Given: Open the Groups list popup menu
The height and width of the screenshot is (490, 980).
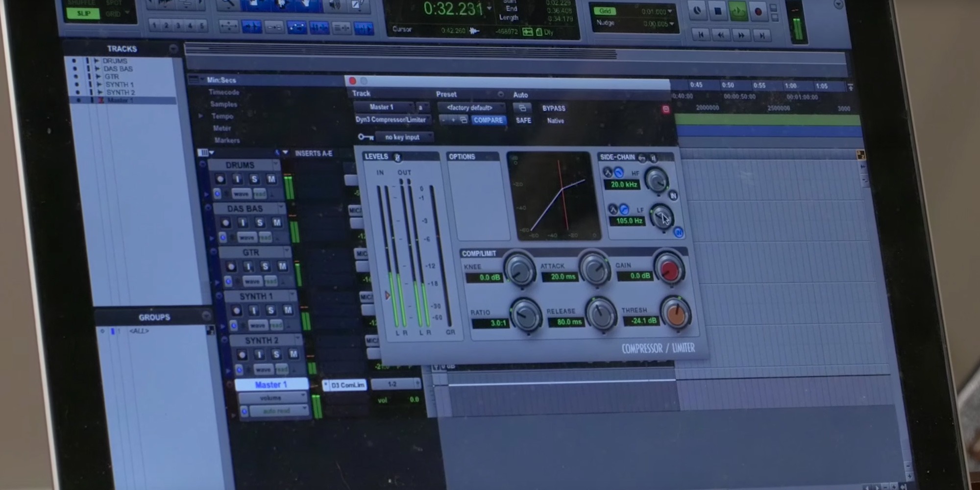Looking at the screenshot, I should [206, 316].
